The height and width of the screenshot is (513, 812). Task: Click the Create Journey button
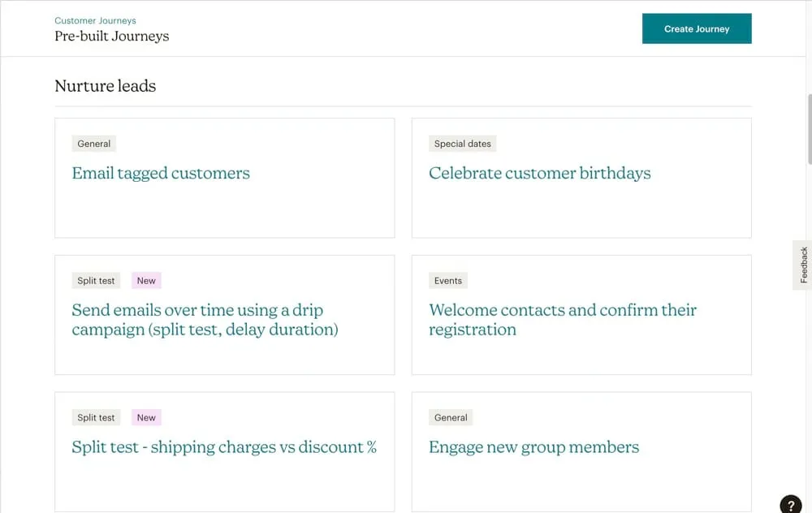(696, 28)
